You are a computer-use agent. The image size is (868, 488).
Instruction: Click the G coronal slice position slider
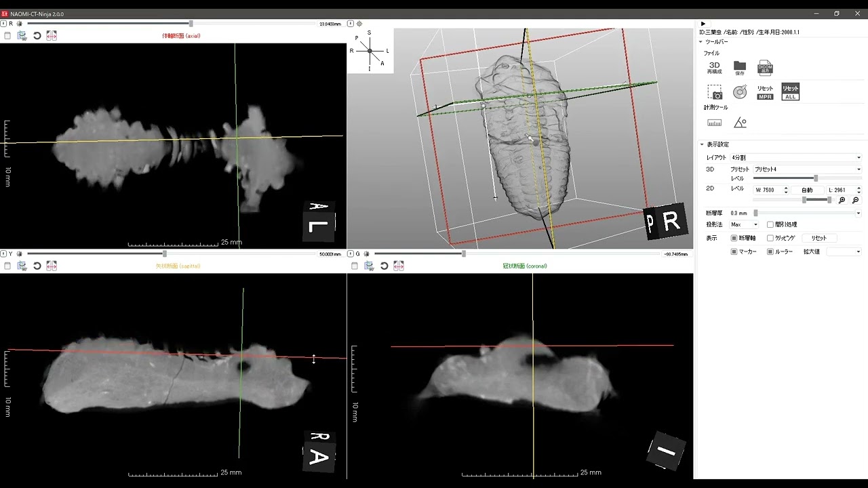(x=517, y=254)
